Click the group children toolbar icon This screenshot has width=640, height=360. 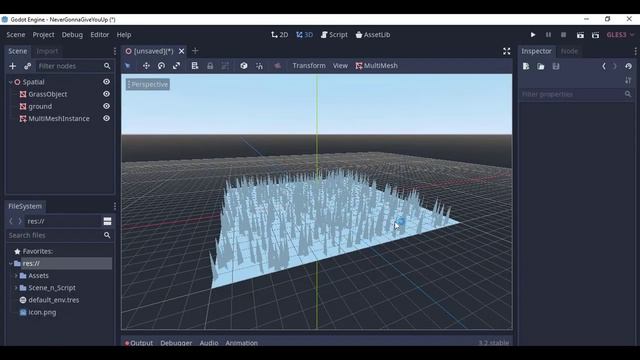[x=225, y=66]
